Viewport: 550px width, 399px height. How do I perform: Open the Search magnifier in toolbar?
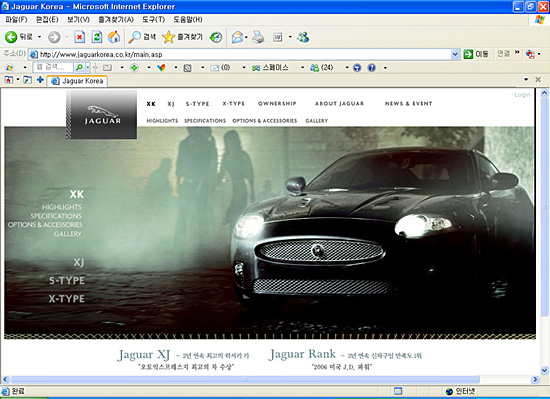pyautogui.click(x=134, y=37)
